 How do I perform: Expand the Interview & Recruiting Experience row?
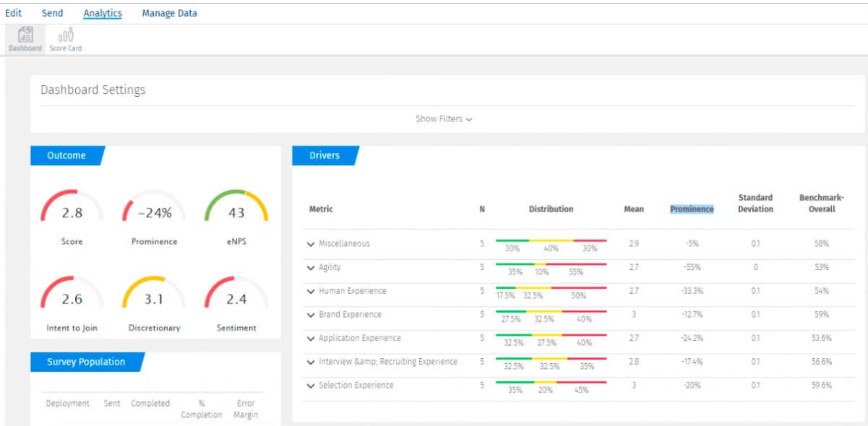[311, 362]
